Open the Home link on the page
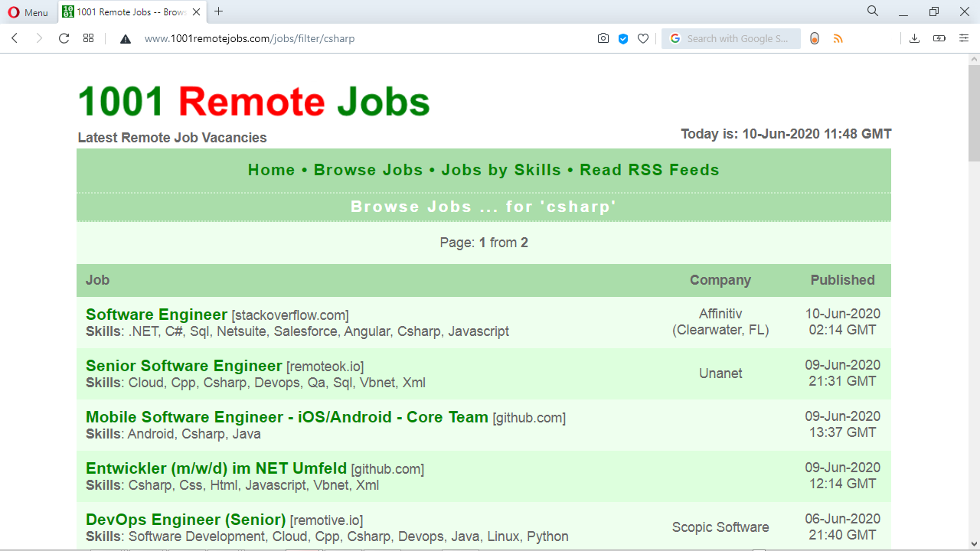 271,170
